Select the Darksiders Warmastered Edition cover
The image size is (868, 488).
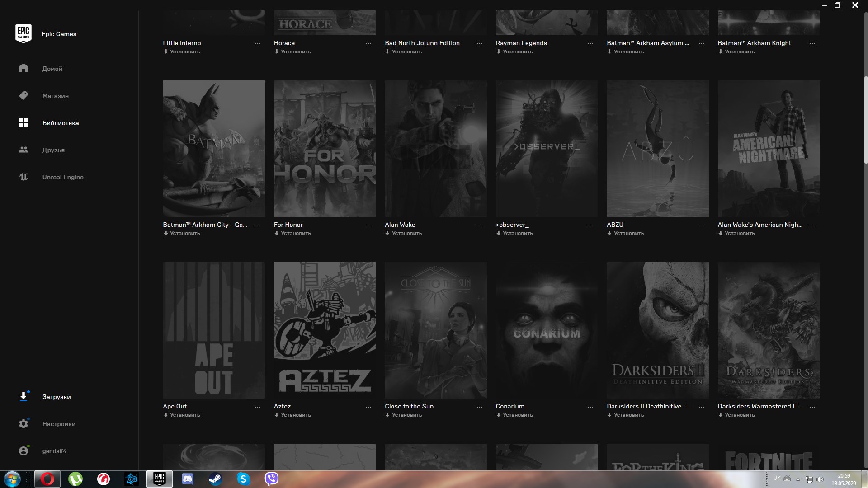(769, 330)
